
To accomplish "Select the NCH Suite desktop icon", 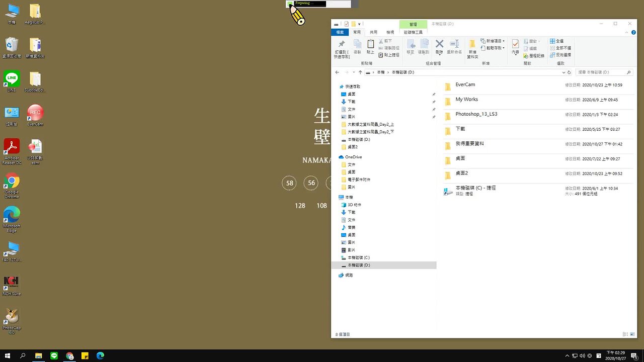I will click(12, 286).
